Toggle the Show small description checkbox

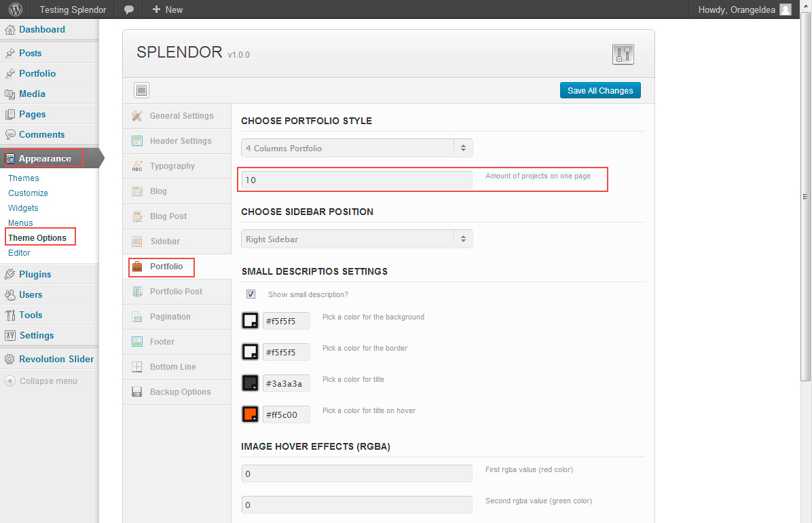pyautogui.click(x=251, y=294)
